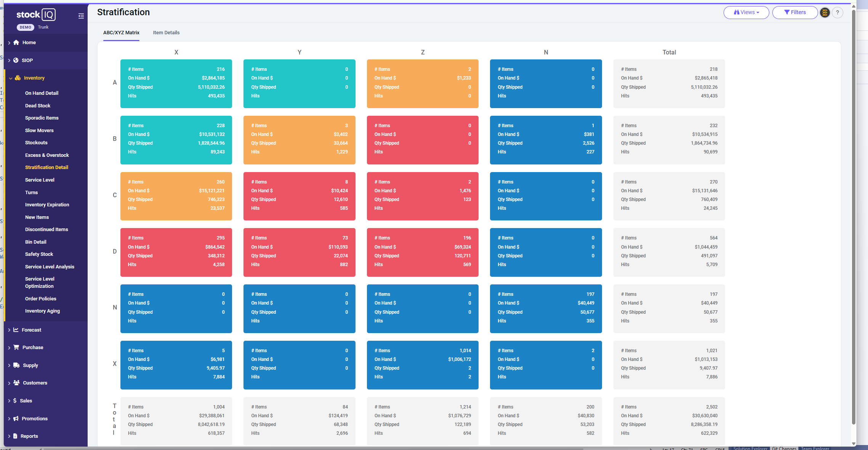The width and height of the screenshot is (868, 450).
Task: Open Service Level Optimization page
Action: (40, 282)
